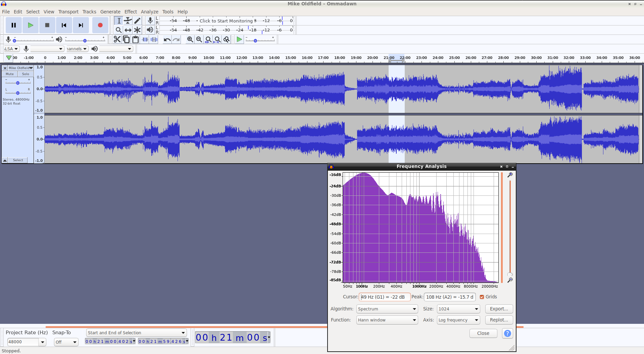Close the Mike Oldfield track with X
This screenshot has width=644, height=354.
coord(5,68)
